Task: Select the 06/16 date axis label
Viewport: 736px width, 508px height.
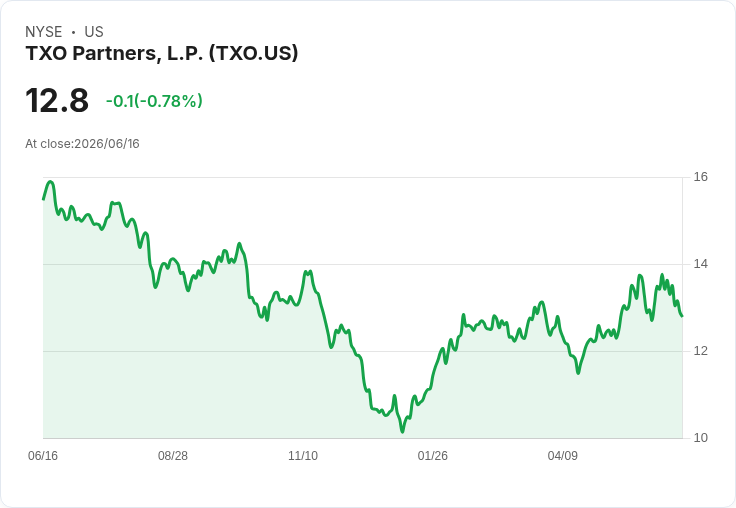Action: tap(43, 456)
